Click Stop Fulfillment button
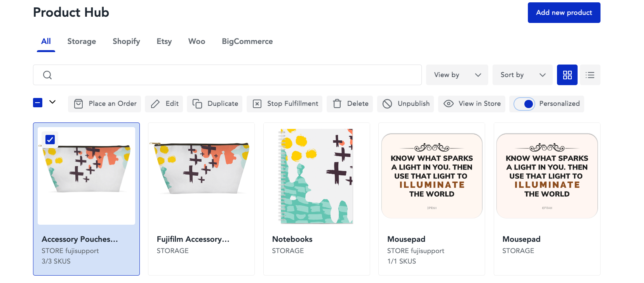Screen dimensions: 644x283 coord(285,104)
